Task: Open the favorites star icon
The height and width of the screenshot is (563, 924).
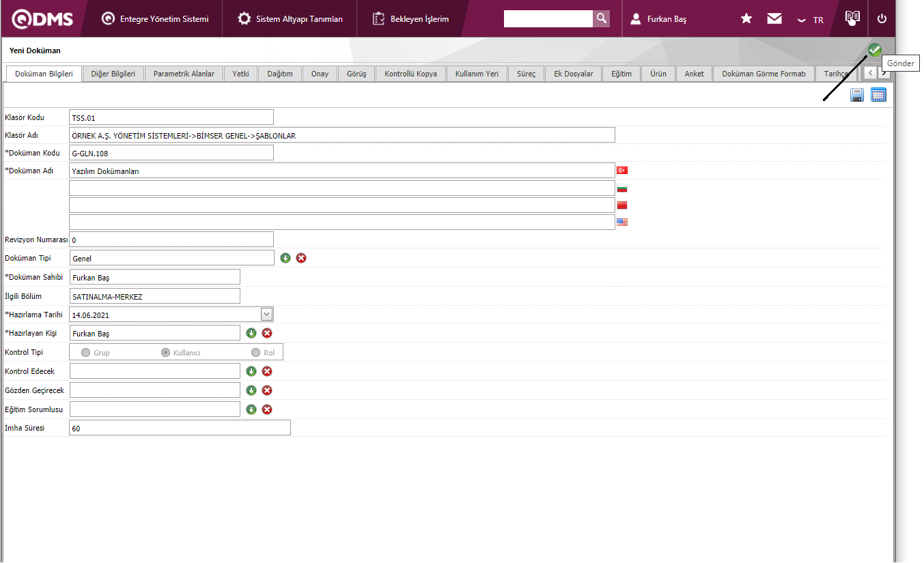Action: (x=746, y=19)
